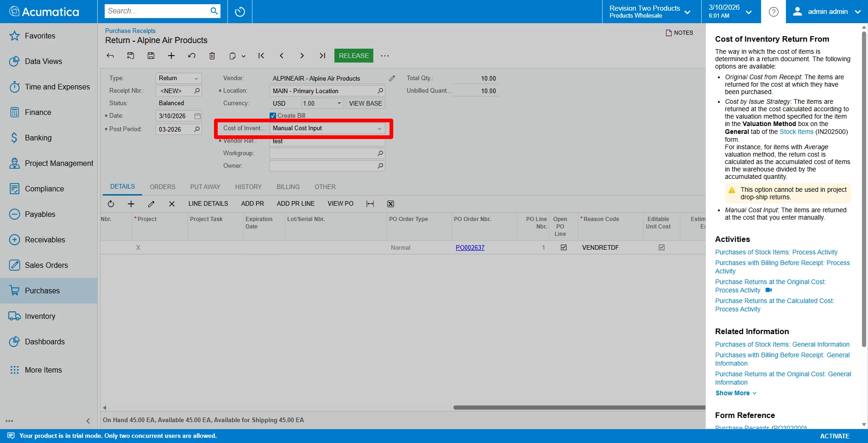The image size is (868, 443).
Task: Click the VIEW PO button
Action: pyautogui.click(x=340, y=203)
